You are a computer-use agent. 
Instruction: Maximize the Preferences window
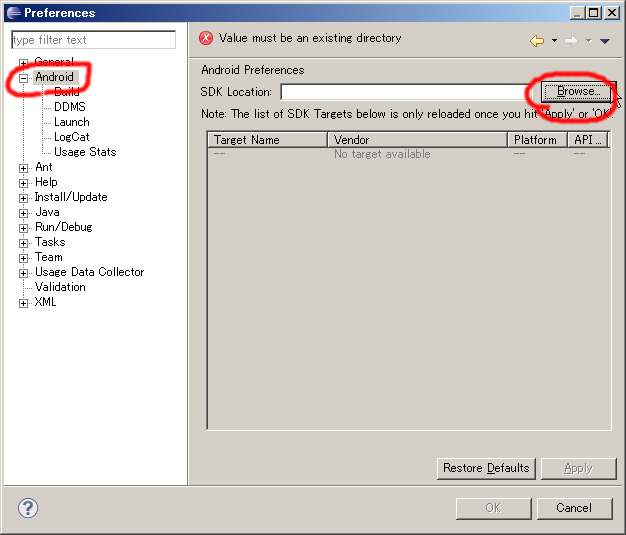point(594,13)
